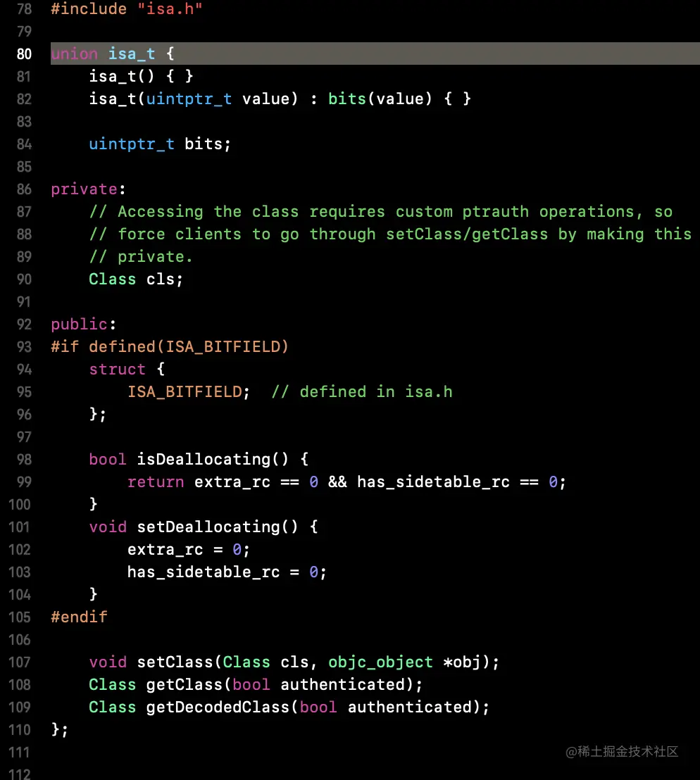Click 'bool isDeallocating() {' line
This screenshot has height=780, width=700.
[x=199, y=459]
